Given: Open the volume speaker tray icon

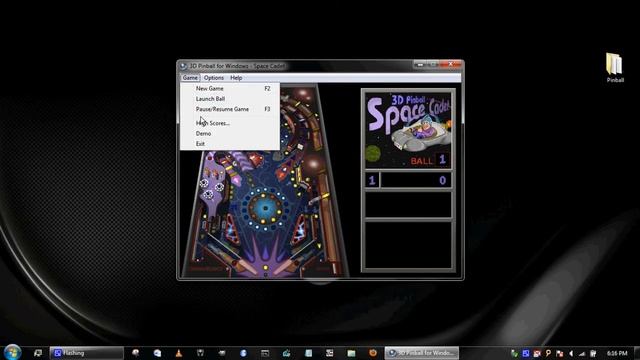Looking at the screenshot, I should pos(571,353).
